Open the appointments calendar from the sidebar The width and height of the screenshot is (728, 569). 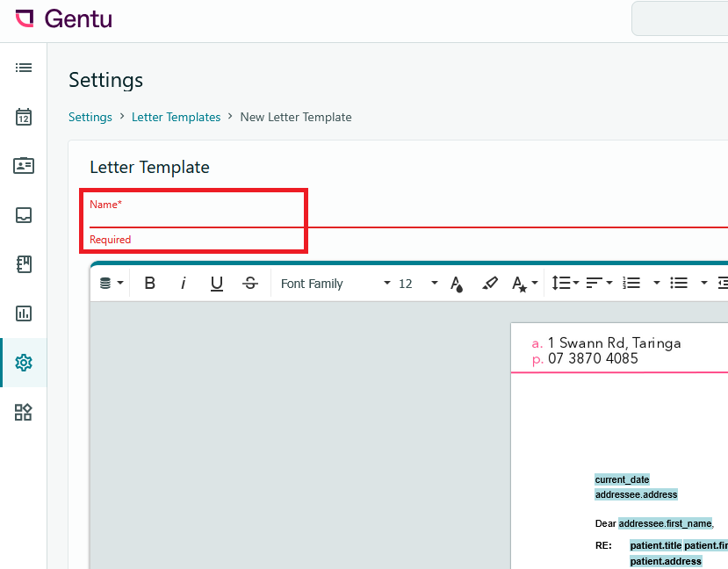pyautogui.click(x=24, y=117)
